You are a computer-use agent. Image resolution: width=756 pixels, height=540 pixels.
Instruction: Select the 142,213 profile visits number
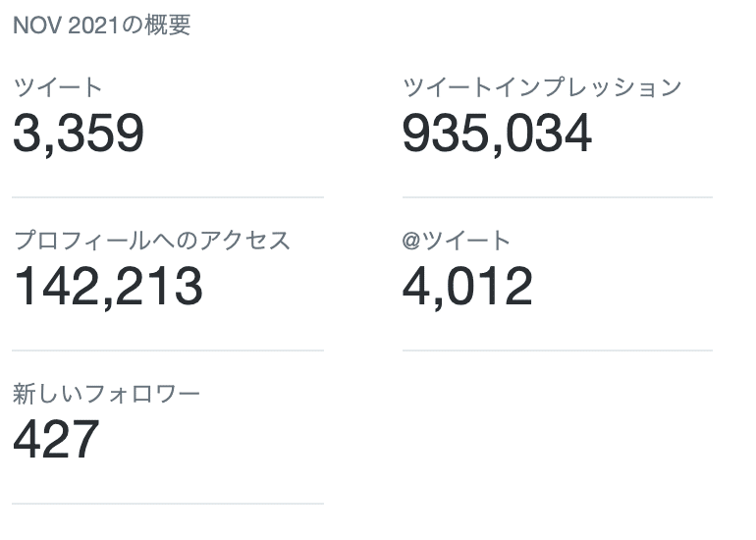pos(108,287)
